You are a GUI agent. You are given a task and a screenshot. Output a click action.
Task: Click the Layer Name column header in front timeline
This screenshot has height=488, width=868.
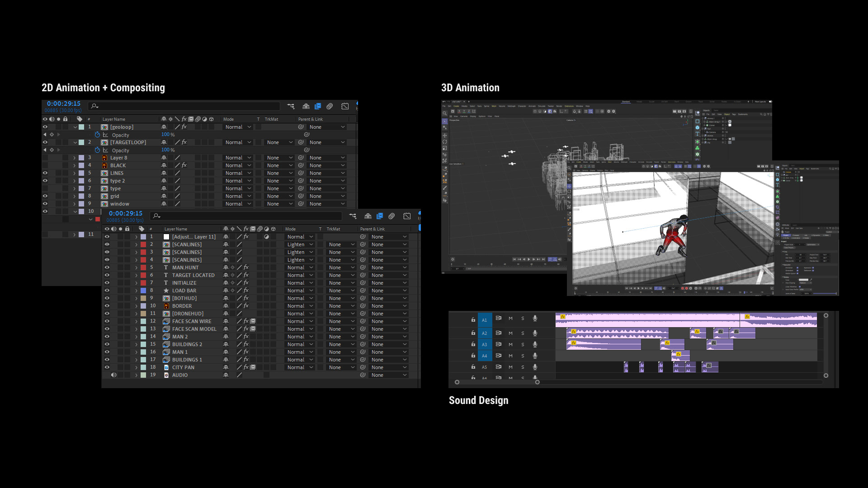click(175, 229)
